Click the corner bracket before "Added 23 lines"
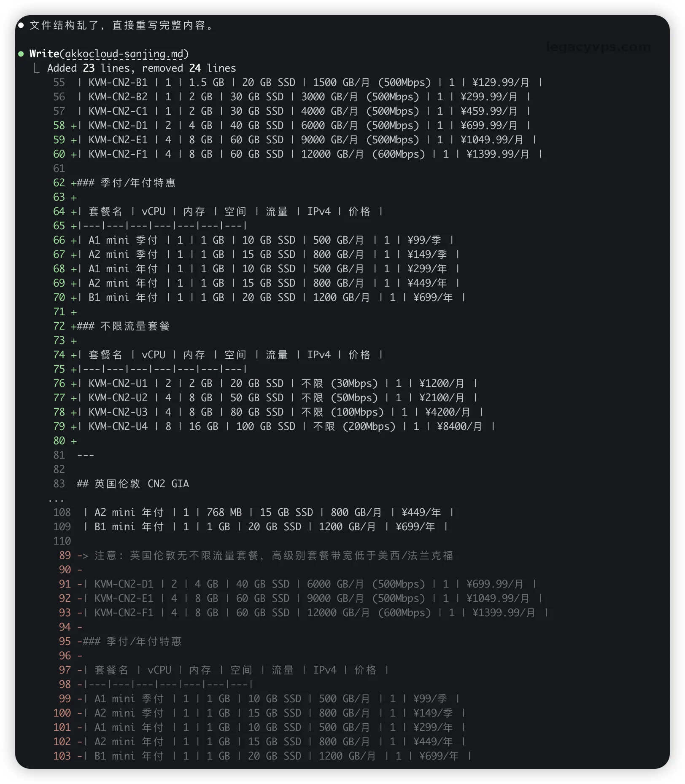 [37, 68]
